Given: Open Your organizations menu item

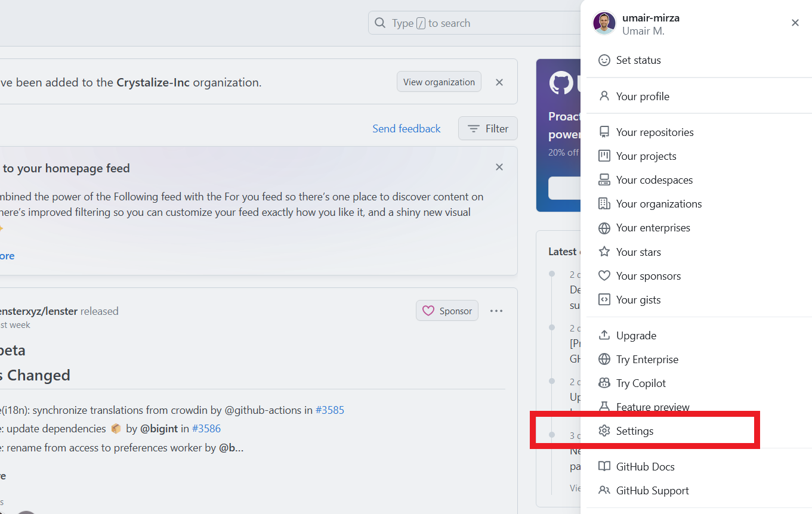Looking at the screenshot, I should pos(699,204).
